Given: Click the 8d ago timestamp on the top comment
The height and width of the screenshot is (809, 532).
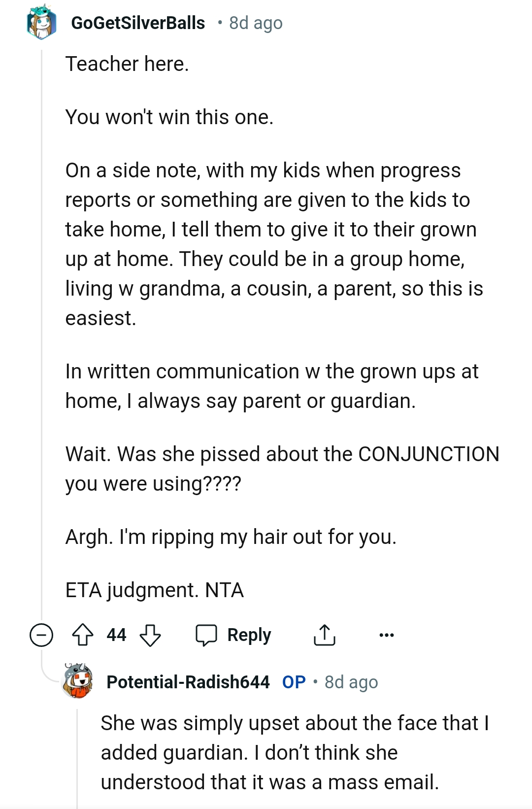Looking at the screenshot, I should point(254,22).
